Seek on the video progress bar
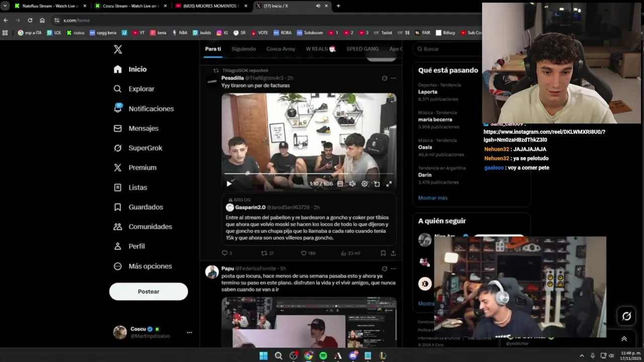This screenshot has height=362, width=644. (309, 173)
